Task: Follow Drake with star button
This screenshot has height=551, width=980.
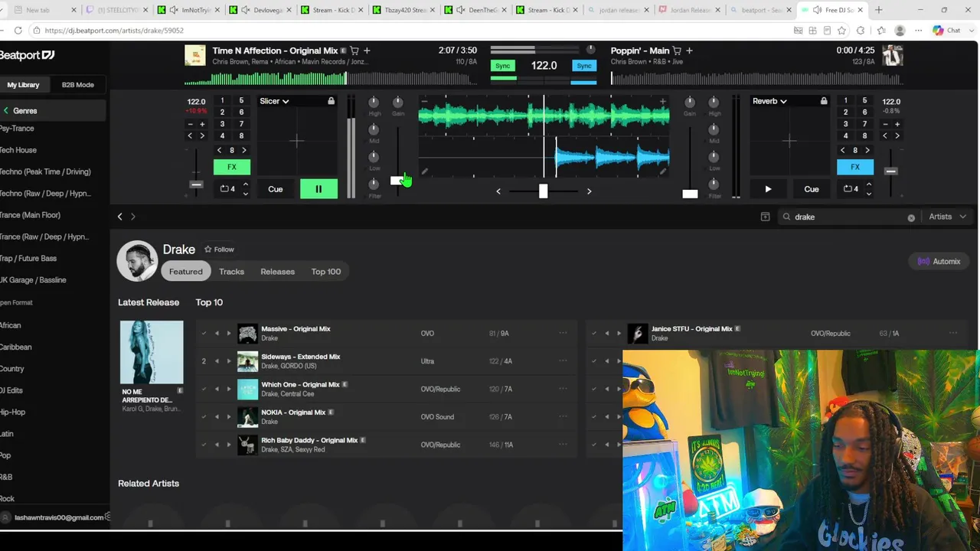Action: (x=219, y=249)
